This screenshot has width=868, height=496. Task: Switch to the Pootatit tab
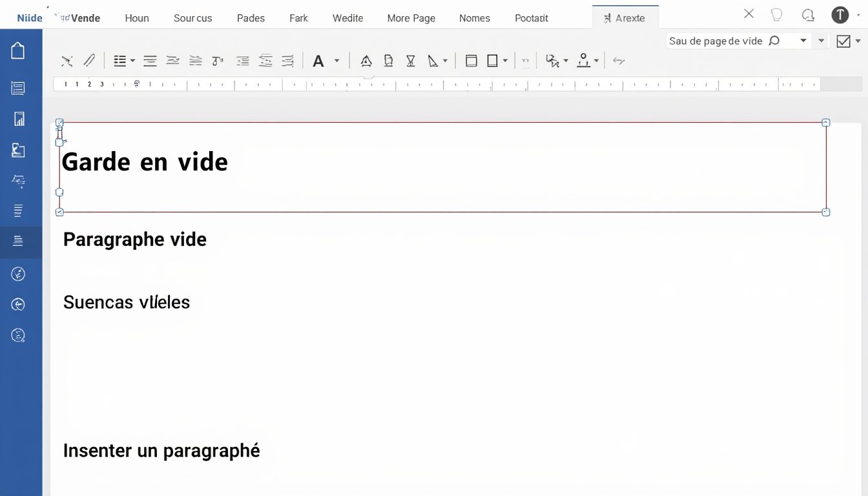[532, 18]
